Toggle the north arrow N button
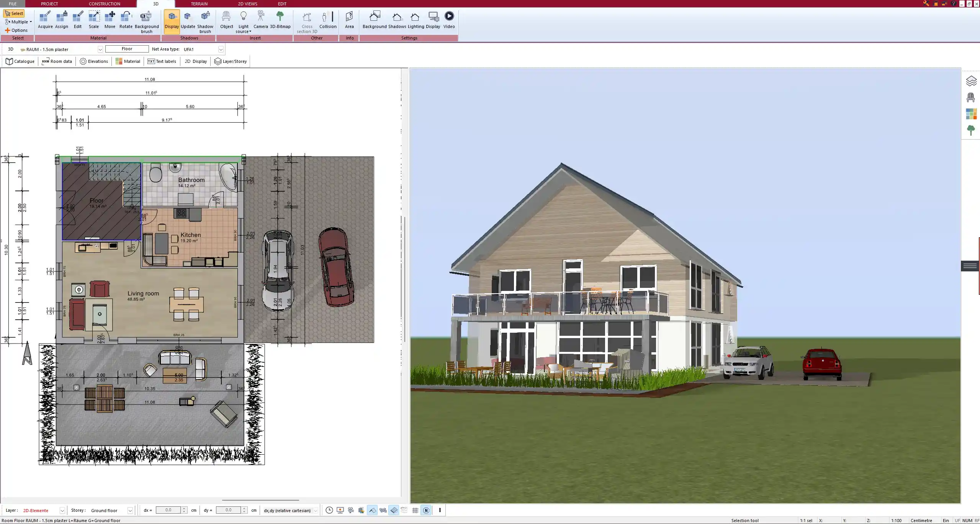Screen dimensions: 980x524 click(x=426, y=510)
